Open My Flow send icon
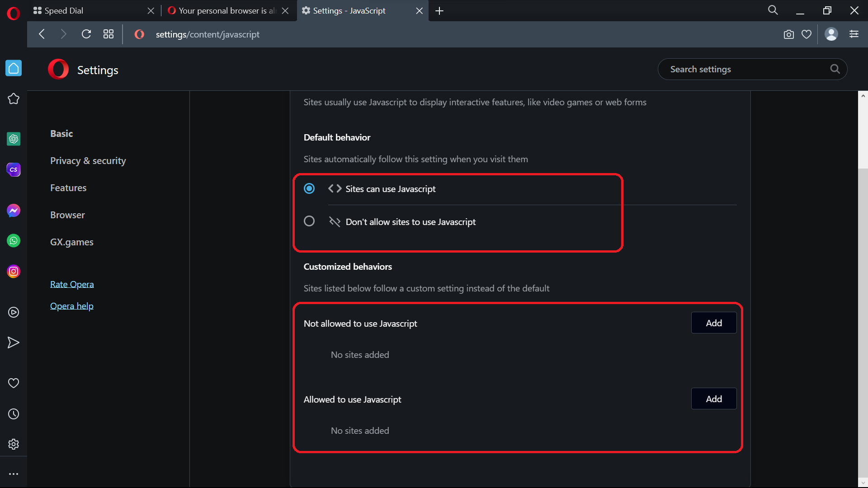This screenshot has width=868, height=488. 14,343
